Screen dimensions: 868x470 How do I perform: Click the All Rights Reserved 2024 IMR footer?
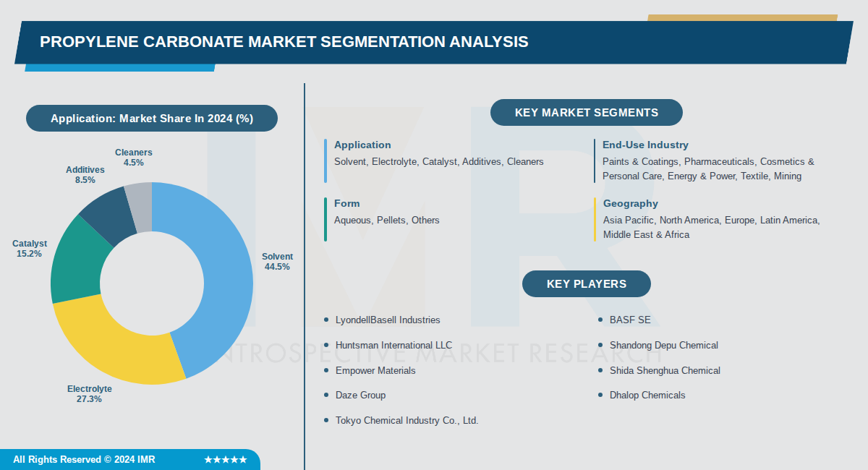point(85,459)
